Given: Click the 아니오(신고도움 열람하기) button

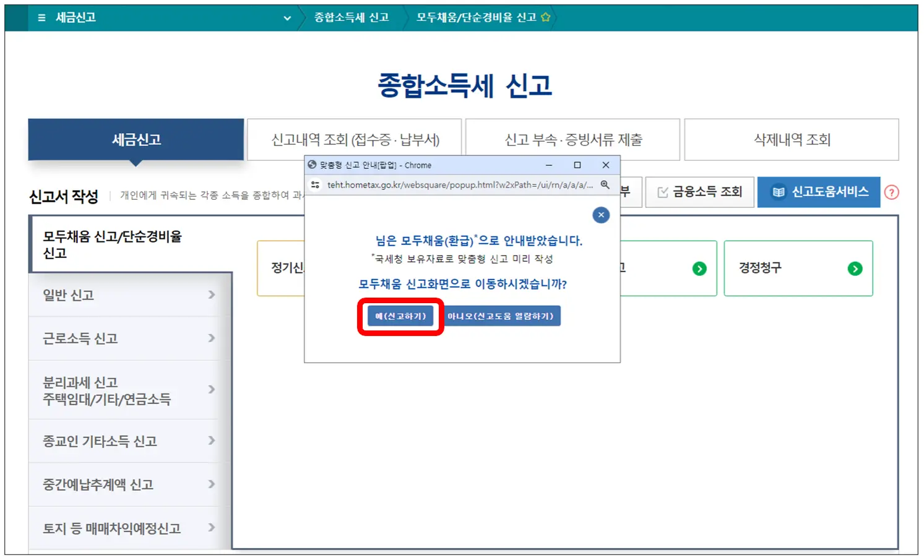Looking at the screenshot, I should point(501,316).
